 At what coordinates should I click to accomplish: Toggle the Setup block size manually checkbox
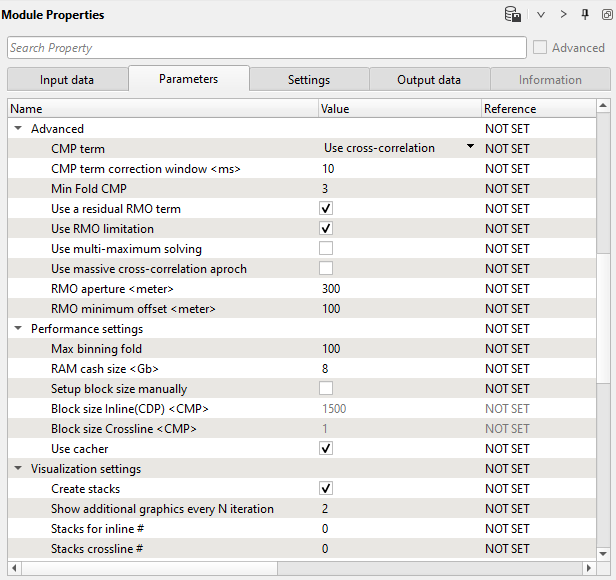(x=326, y=389)
